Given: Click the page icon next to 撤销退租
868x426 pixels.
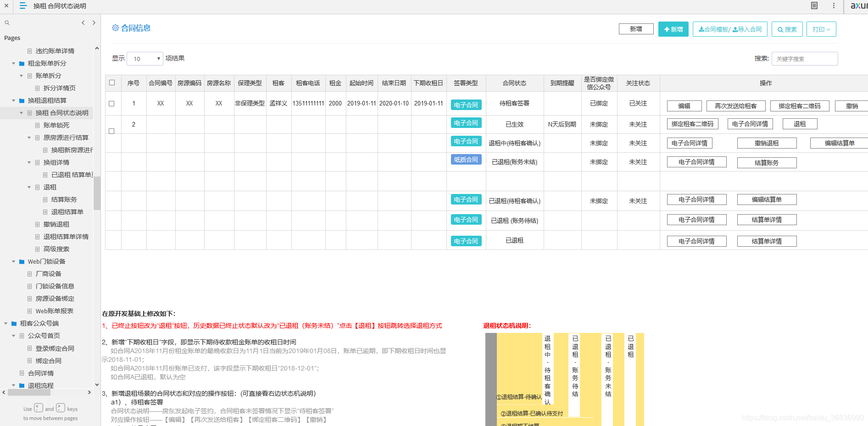Looking at the screenshot, I should 38,224.
